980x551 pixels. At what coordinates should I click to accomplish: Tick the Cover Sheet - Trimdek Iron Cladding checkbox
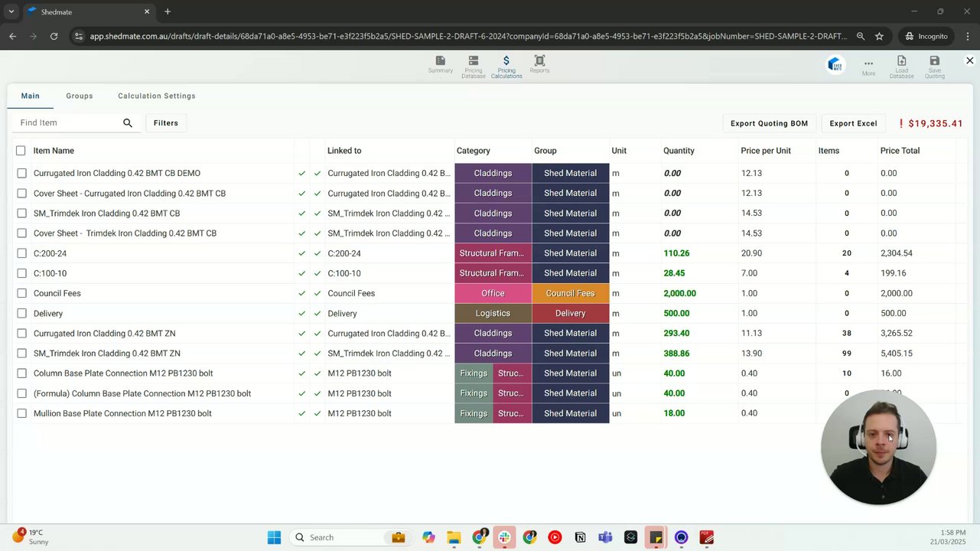(21, 233)
